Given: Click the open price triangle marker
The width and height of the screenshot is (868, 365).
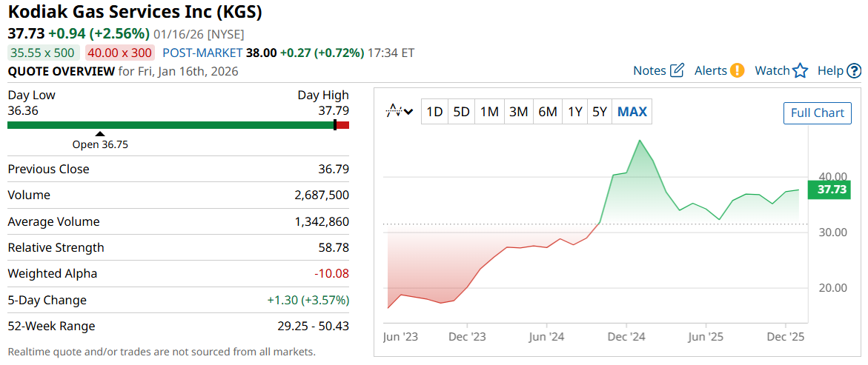Looking at the screenshot, I should [100, 133].
